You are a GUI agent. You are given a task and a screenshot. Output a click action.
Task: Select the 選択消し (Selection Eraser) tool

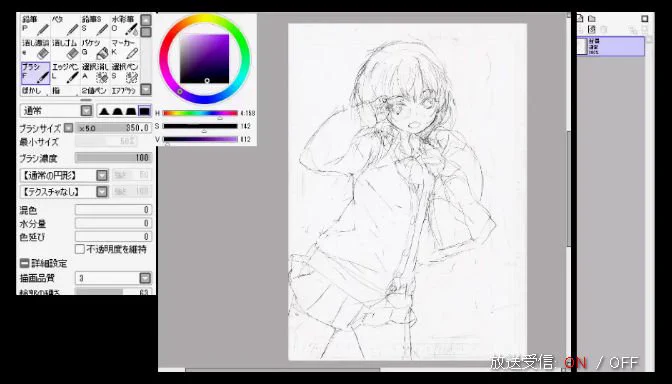coord(96,73)
